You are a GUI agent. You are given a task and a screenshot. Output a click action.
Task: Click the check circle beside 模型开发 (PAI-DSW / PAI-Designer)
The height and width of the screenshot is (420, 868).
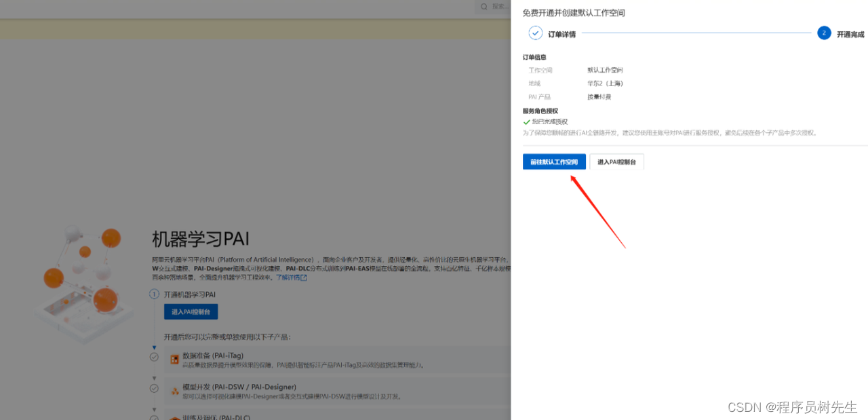click(154, 388)
